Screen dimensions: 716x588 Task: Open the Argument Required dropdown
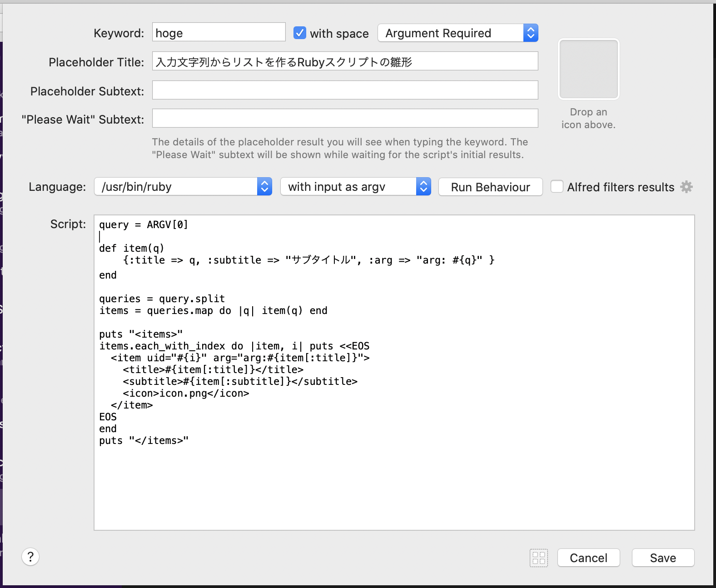(457, 33)
